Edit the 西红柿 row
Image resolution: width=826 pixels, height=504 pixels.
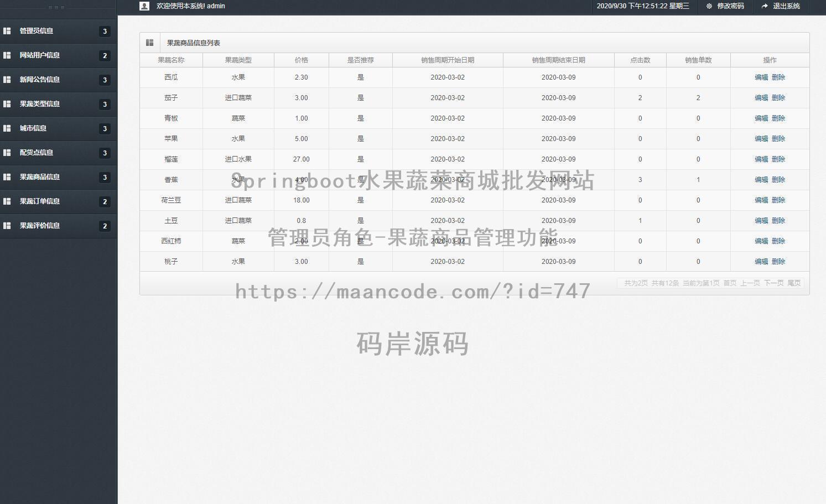pos(761,241)
